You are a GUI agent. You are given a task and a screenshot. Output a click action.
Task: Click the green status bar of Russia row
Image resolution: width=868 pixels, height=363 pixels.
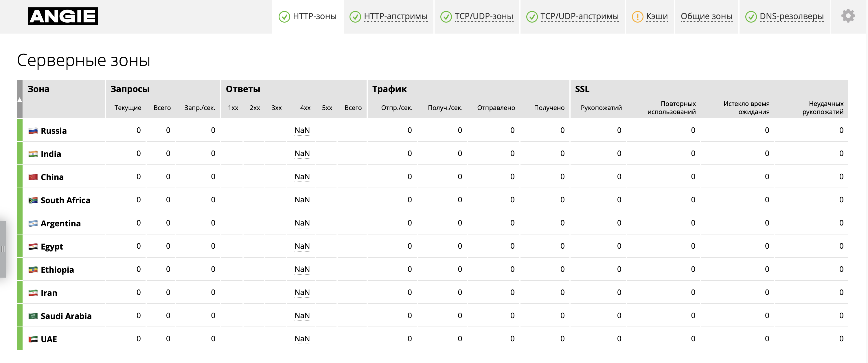(20, 130)
